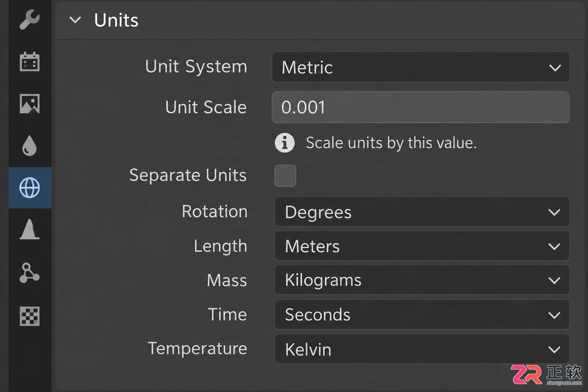The image size is (588, 392).
Task: Click 'Scale units by this value.' text
Action: pos(391,143)
